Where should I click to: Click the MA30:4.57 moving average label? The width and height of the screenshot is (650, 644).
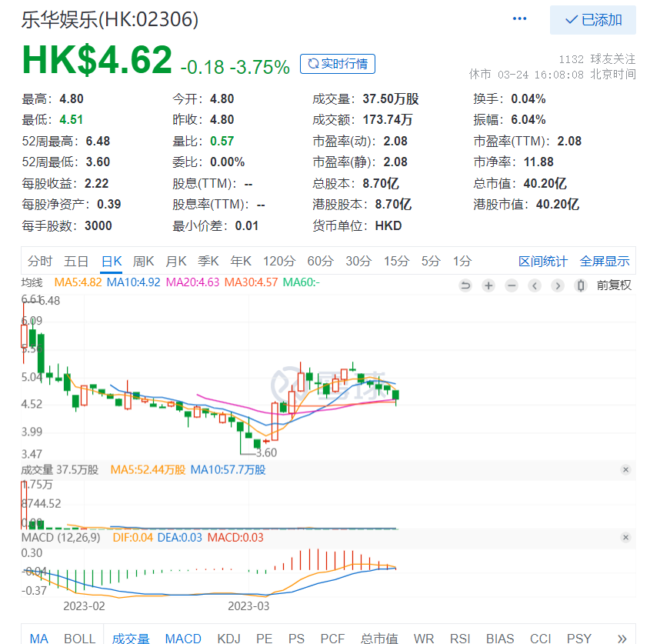(x=252, y=282)
